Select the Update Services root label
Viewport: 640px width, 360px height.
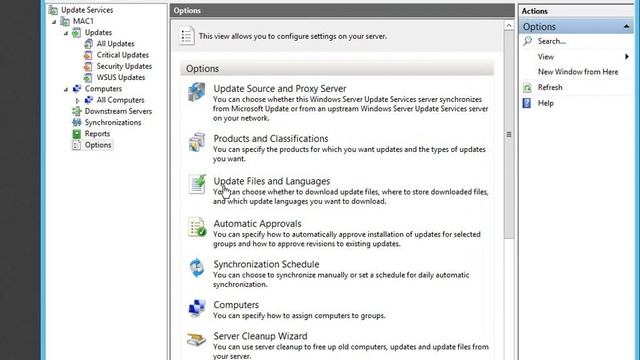(x=87, y=10)
